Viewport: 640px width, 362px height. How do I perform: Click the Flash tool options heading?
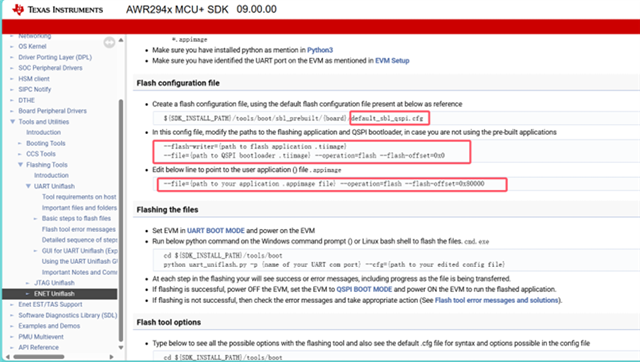(169, 322)
